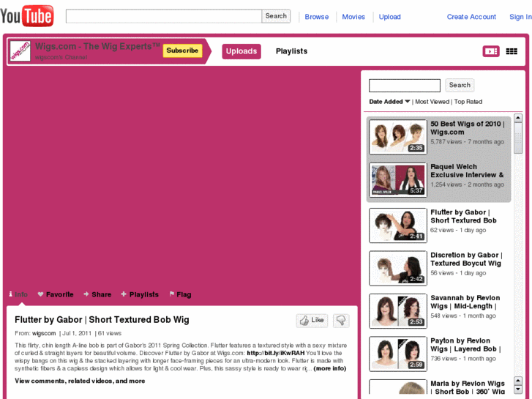532x399 pixels.
Task: Click title 'Maria by Revlon Wigs | Short Bob'
Action: (468, 387)
